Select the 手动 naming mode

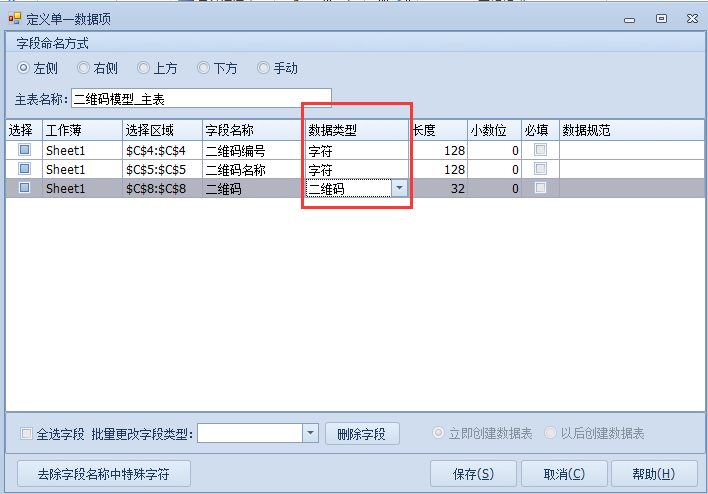tap(264, 68)
